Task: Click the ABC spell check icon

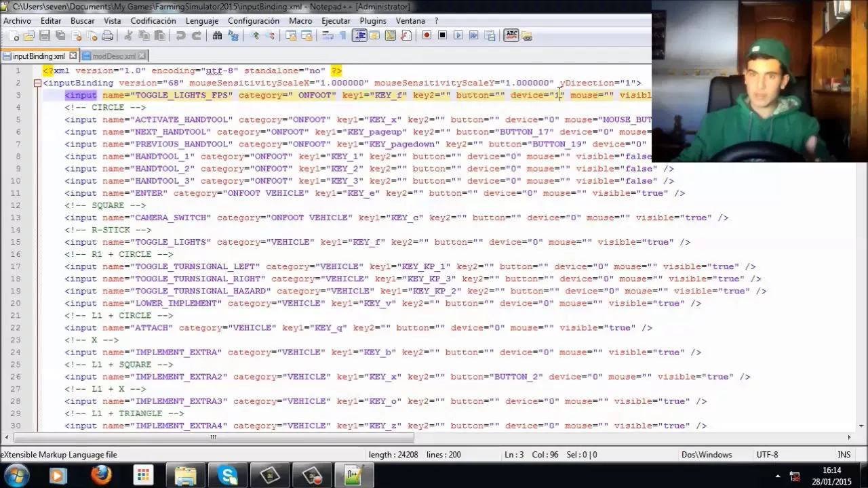Action: coord(511,35)
